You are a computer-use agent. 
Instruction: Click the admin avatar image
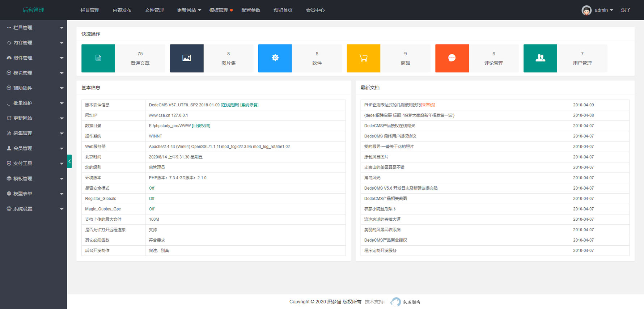pyautogui.click(x=586, y=10)
